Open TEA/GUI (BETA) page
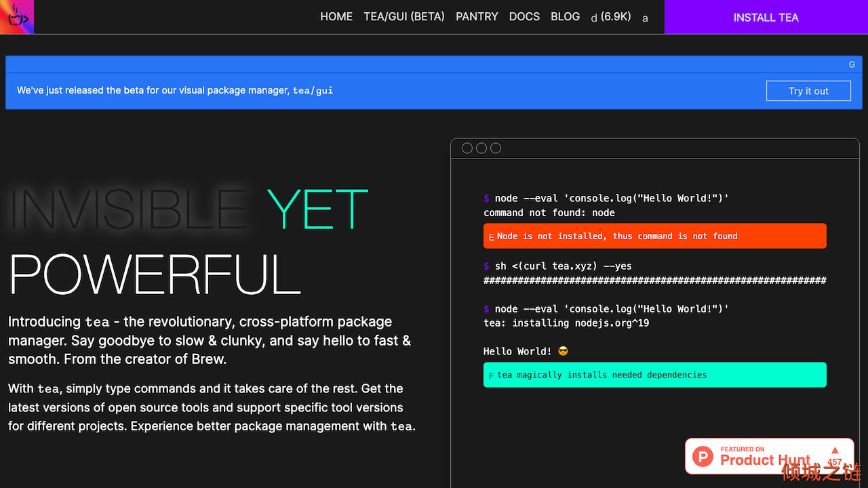Screen dimensions: 868x488 pos(404,17)
